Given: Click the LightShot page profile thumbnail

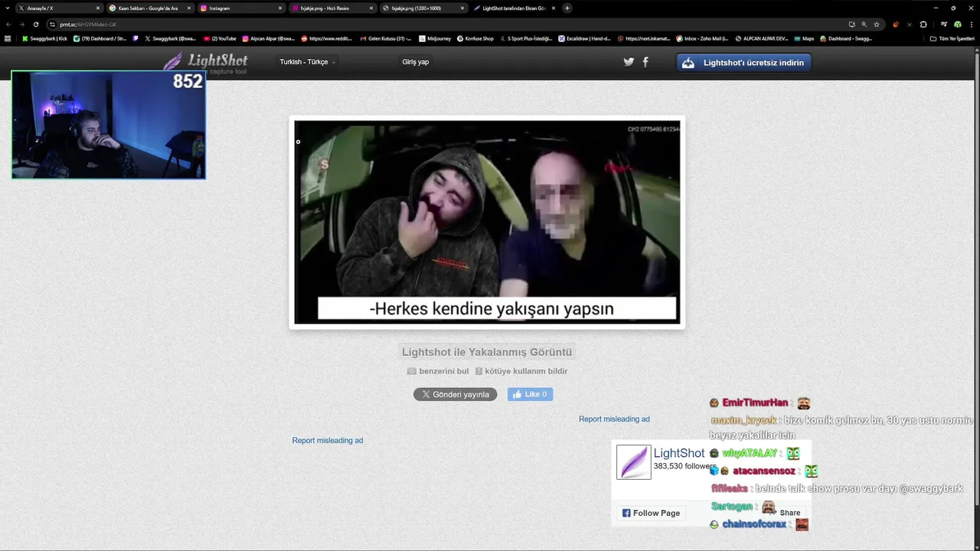Looking at the screenshot, I should 634,462.
